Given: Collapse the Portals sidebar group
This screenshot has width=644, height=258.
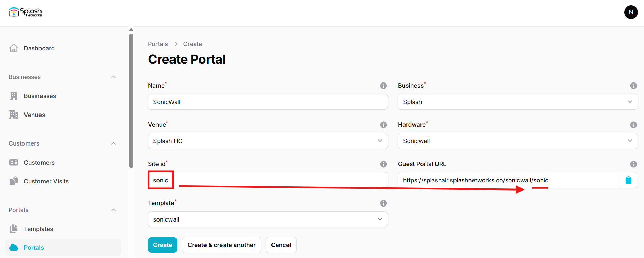Looking at the screenshot, I should [114, 210].
